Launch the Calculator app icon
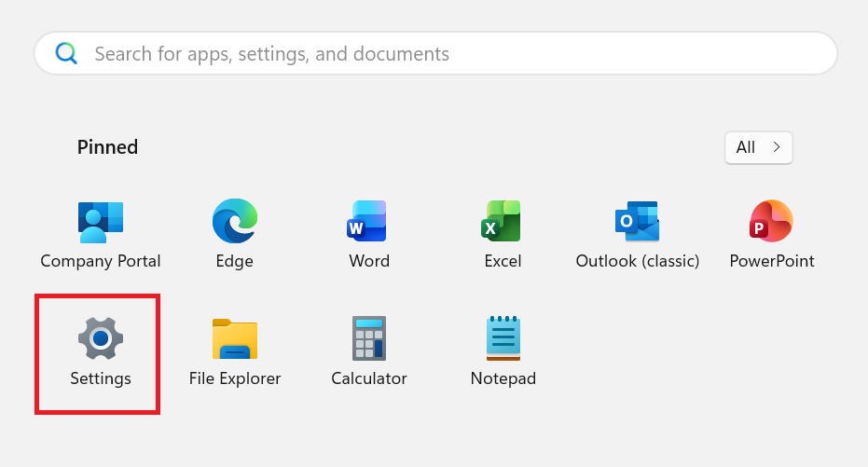The height and width of the screenshot is (467, 868). coord(368,338)
